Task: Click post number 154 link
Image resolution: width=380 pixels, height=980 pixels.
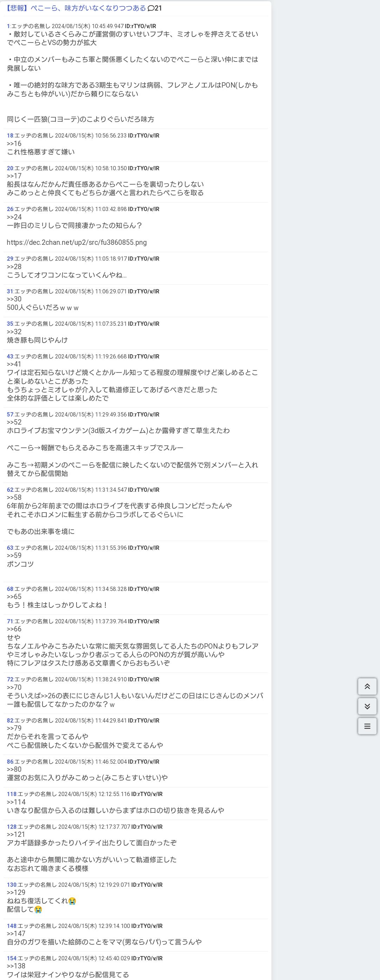Action: point(11,958)
